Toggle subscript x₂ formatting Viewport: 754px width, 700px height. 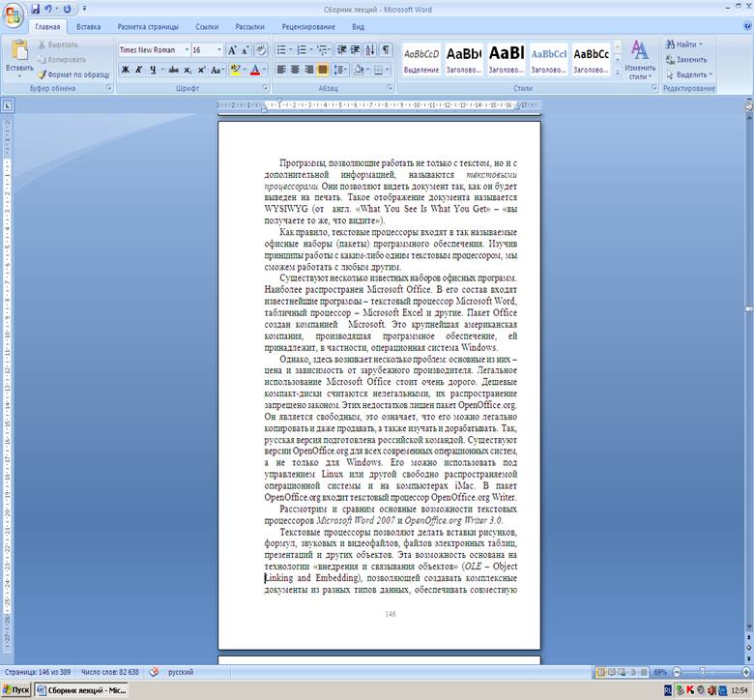[188, 70]
